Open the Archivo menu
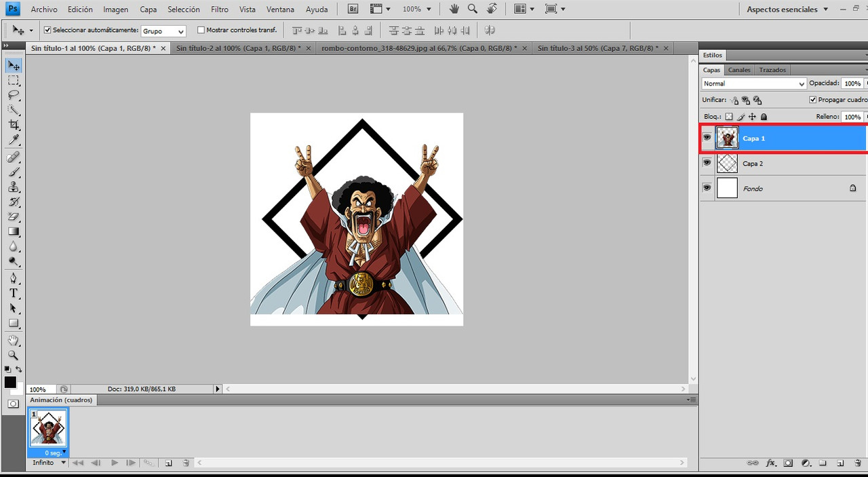The image size is (868, 477). [x=44, y=9]
